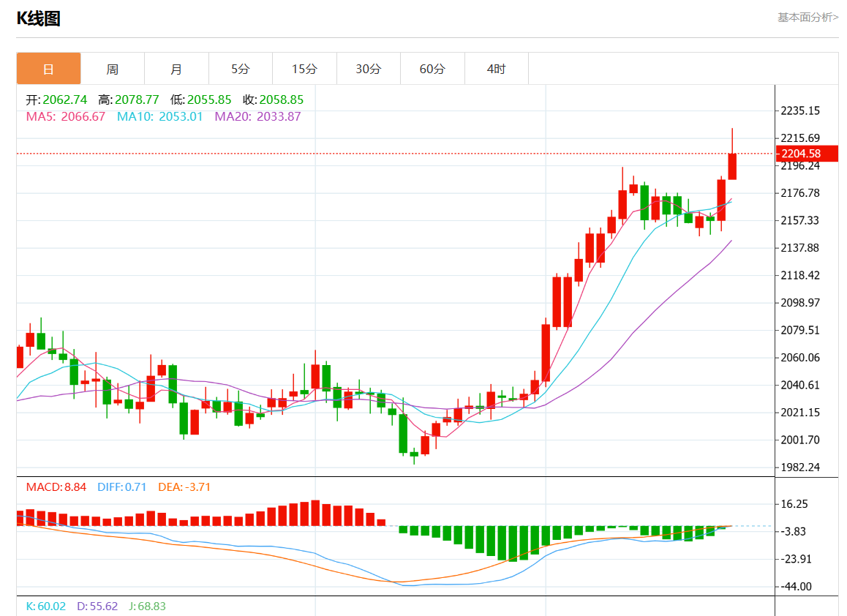Open the 基本面分析 link
This screenshot has width=847, height=616.
click(808, 18)
